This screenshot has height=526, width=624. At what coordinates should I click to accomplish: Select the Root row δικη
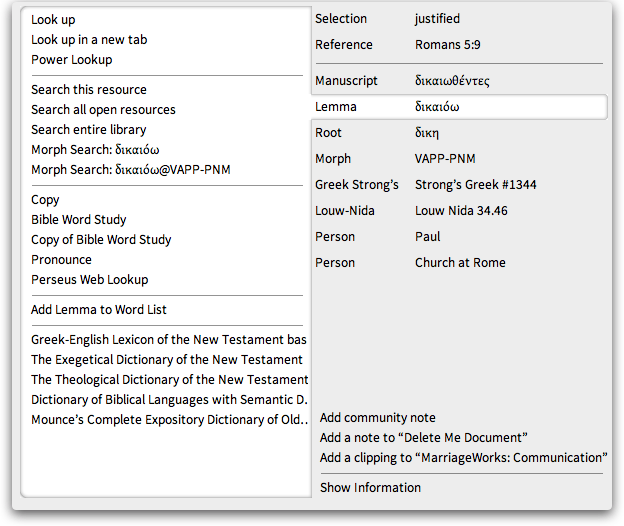459,132
